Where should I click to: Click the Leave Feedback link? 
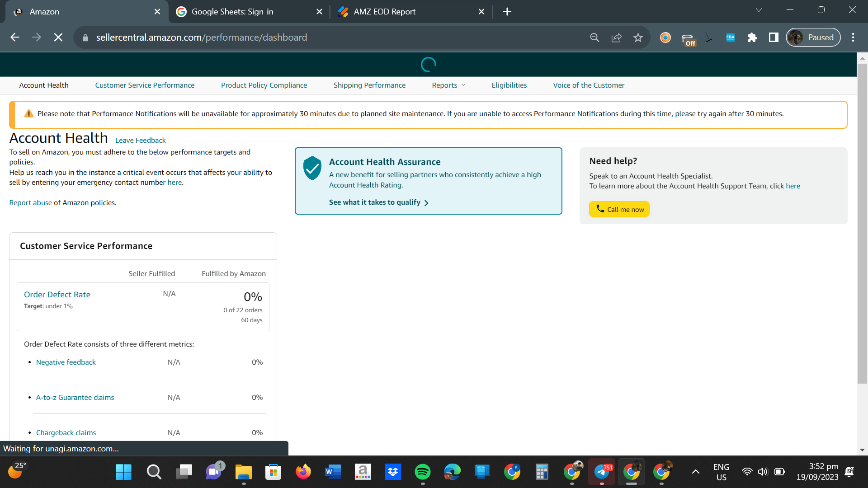(140, 141)
